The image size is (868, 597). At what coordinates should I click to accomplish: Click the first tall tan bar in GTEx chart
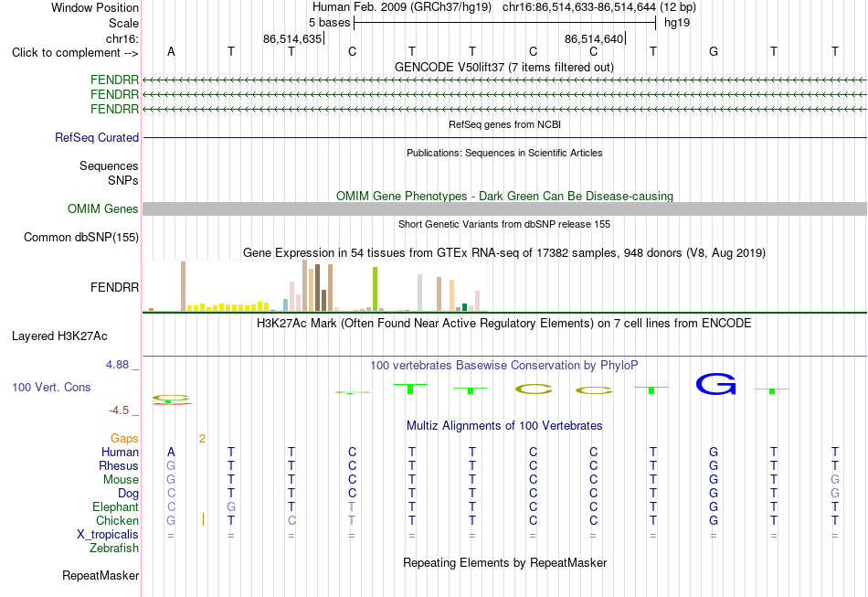pos(184,286)
